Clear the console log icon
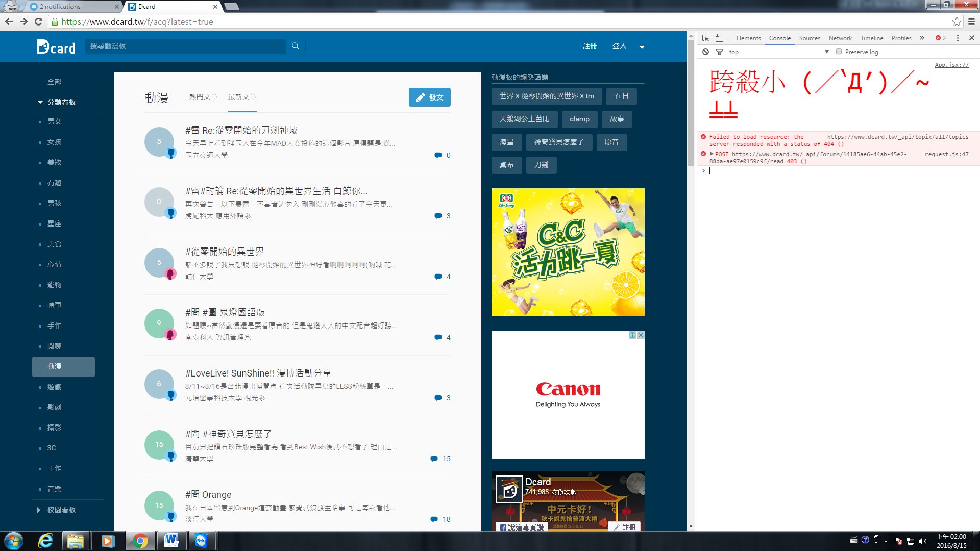The width and height of the screenshot is (980, 551). click(x=705, y=52)
